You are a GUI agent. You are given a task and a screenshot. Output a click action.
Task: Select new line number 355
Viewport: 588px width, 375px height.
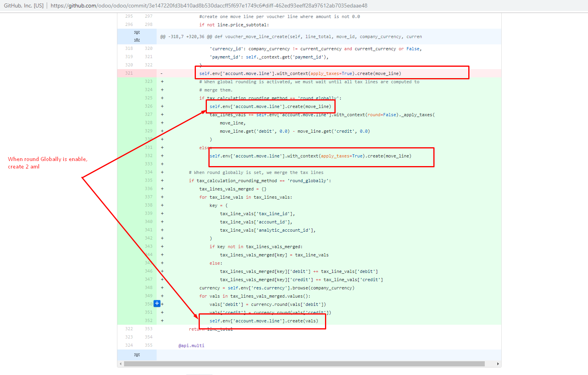click(149, 345)
